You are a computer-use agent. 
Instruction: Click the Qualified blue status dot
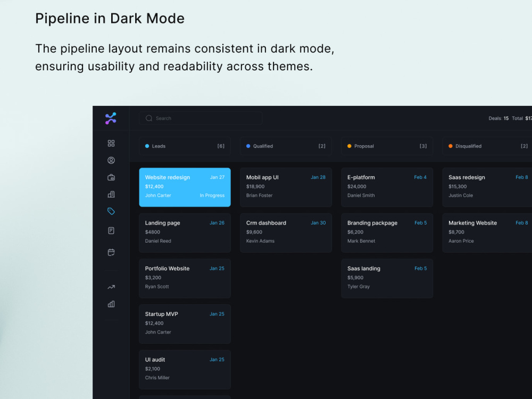click(x=248, y=146)
